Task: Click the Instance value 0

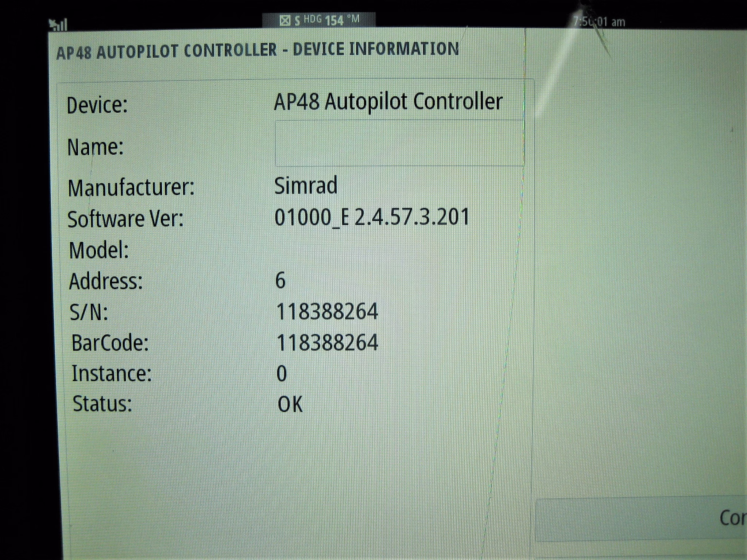Action: point(281,374)
